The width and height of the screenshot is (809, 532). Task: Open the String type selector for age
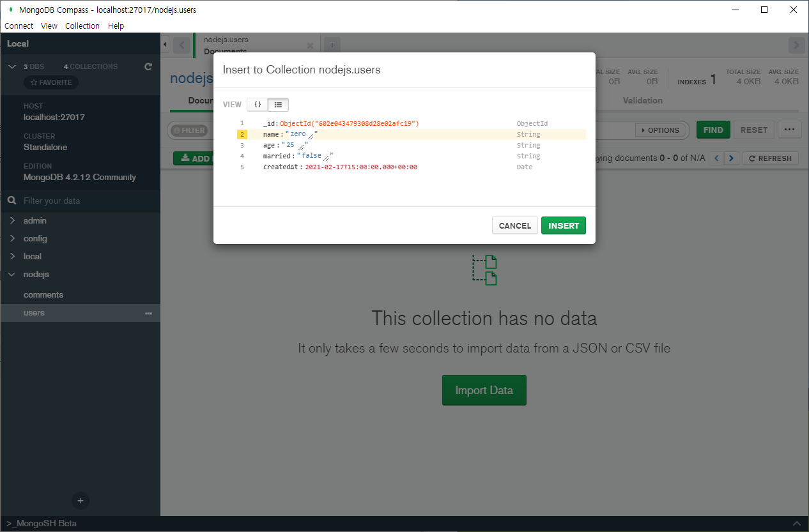coord(528,145)
